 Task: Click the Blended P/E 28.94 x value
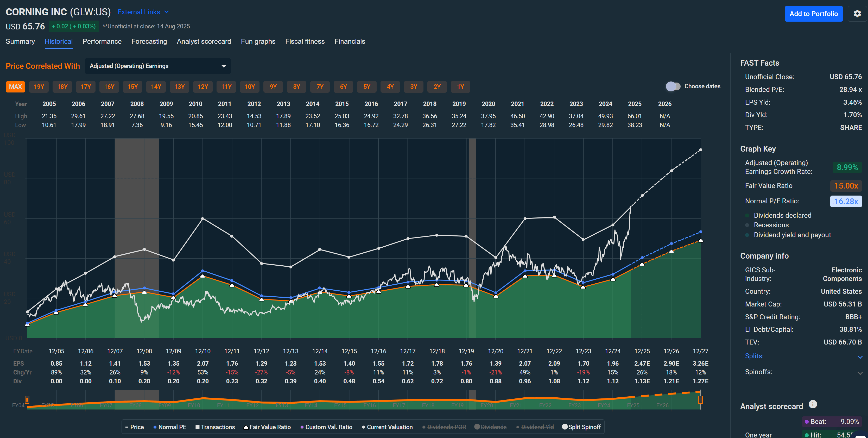[x=851, y=90]
